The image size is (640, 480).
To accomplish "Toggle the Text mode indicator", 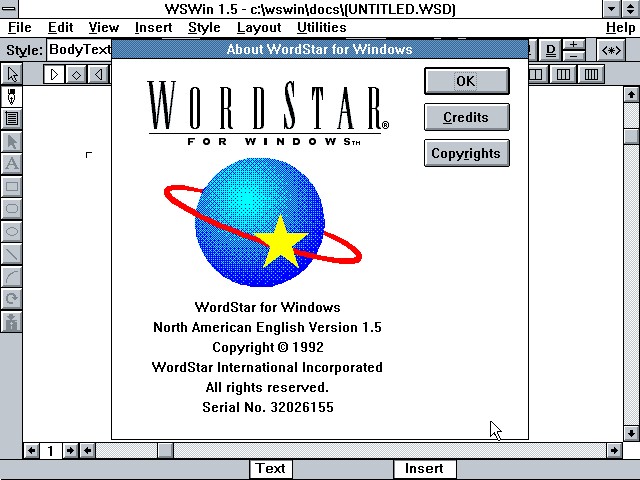I will coord(270,468).
